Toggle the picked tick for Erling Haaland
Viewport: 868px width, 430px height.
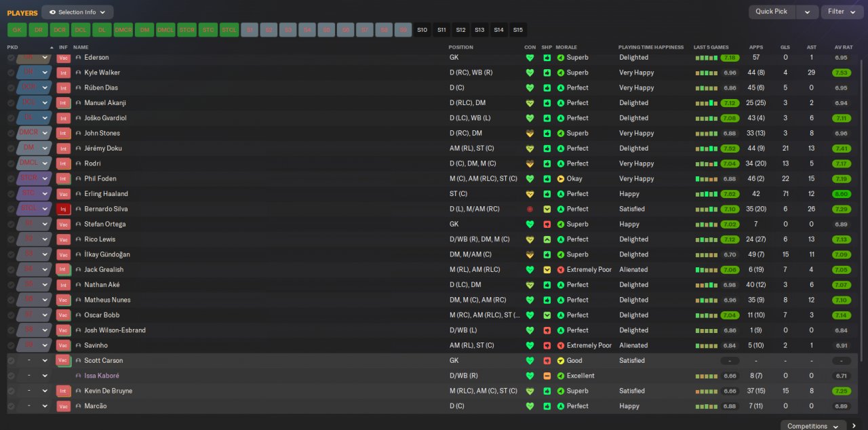coord(11,194)
